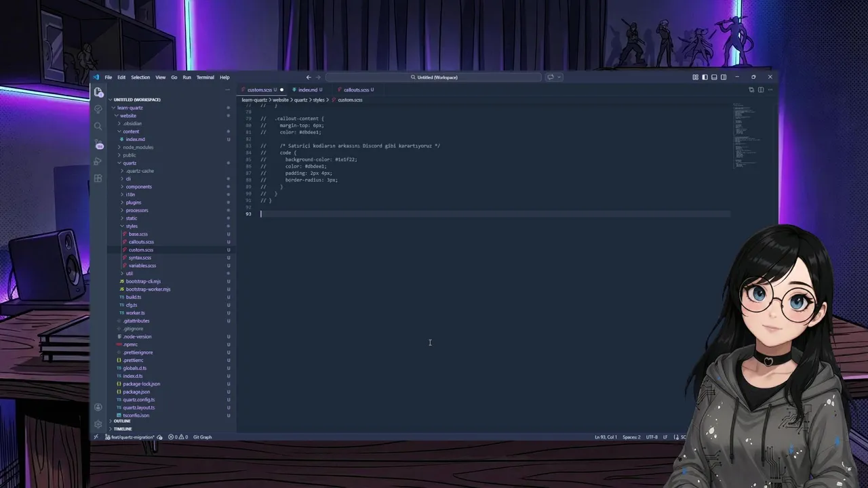The image size is (868, 488).
Task: Open the Selection menu
Action: [140, 77]
